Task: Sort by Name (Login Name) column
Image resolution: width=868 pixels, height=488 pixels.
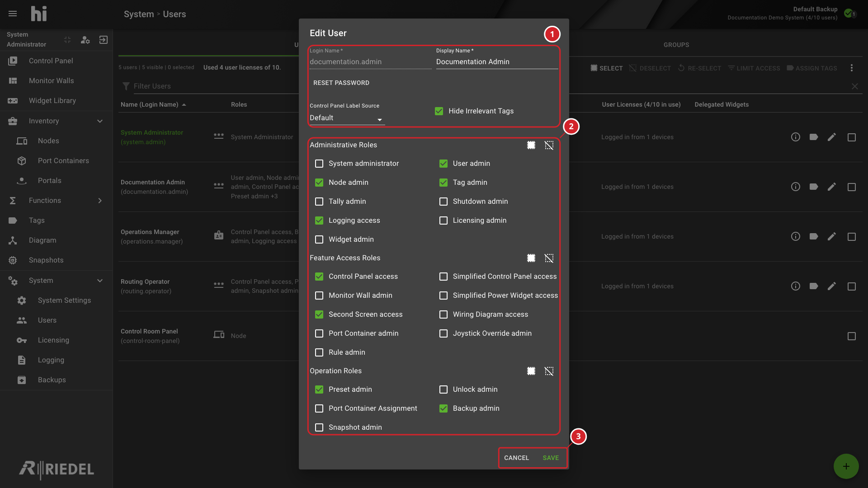Action: pyautogui.click(x=153, y=104)
